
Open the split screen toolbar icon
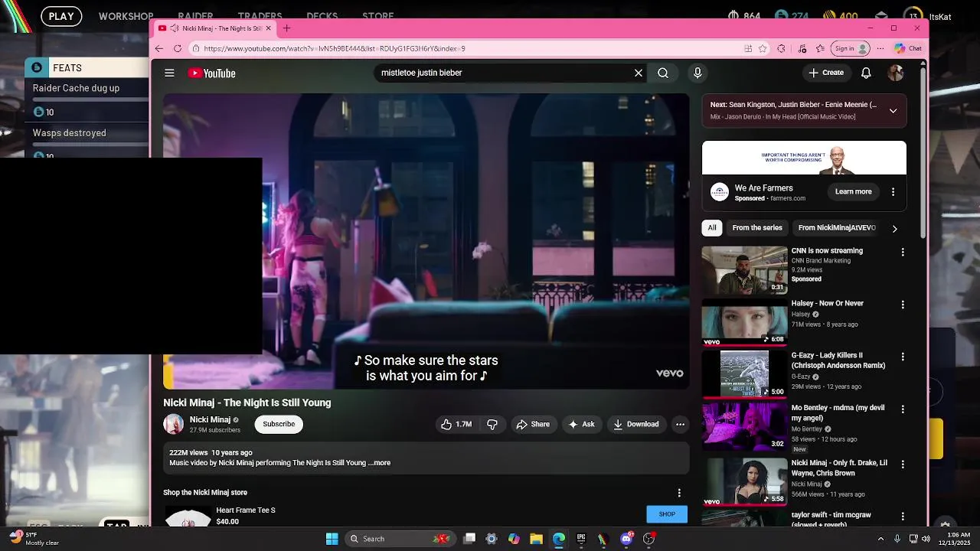click(x=748, y=48)
